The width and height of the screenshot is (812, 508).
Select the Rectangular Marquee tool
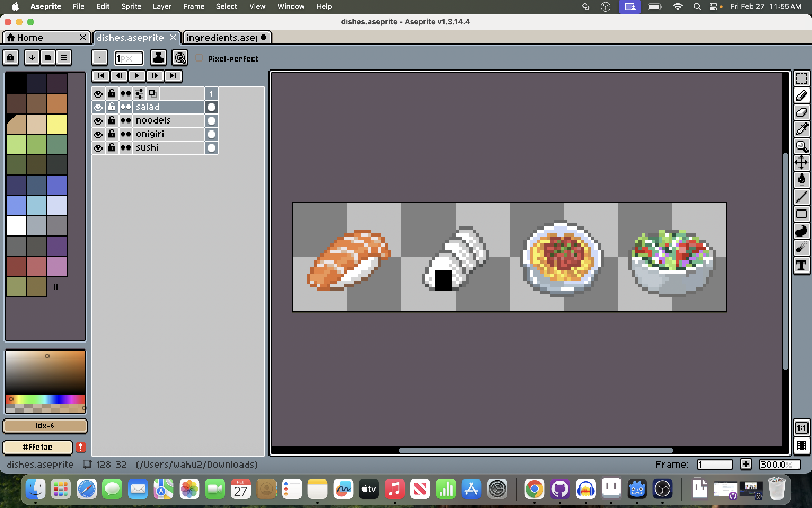[801, 78]
